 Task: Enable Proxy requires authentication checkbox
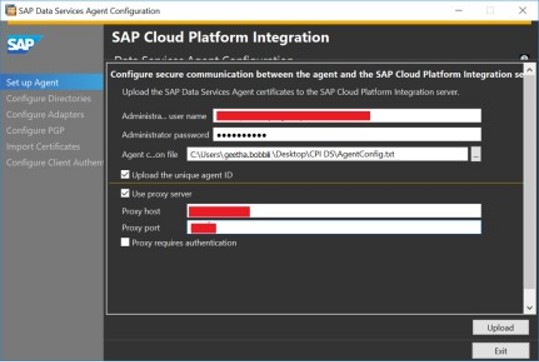click(125, 242)
